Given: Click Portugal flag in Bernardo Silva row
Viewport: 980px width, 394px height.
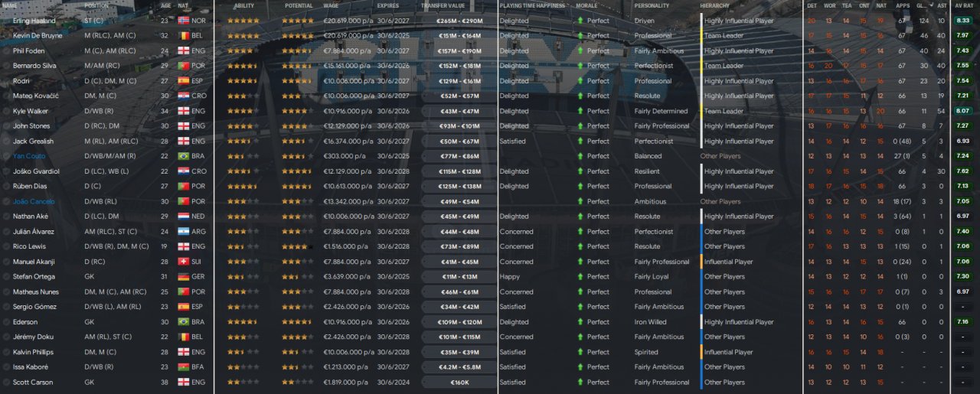Looking at the screenshot, I should [183, 66].
